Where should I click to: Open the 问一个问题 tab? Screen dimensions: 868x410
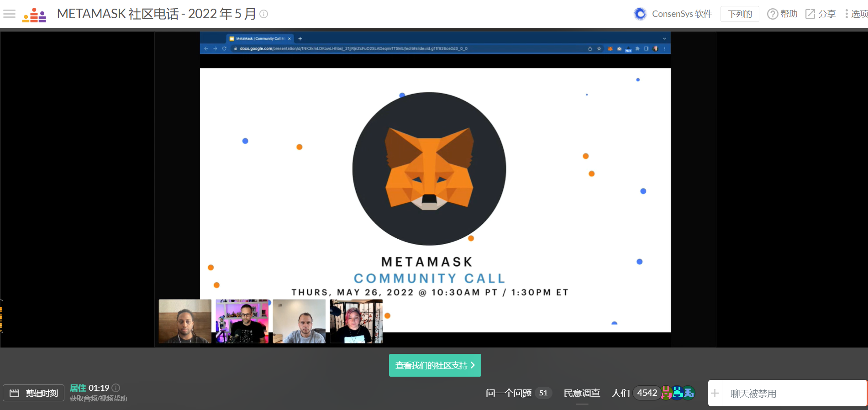(x=509, y=393)
